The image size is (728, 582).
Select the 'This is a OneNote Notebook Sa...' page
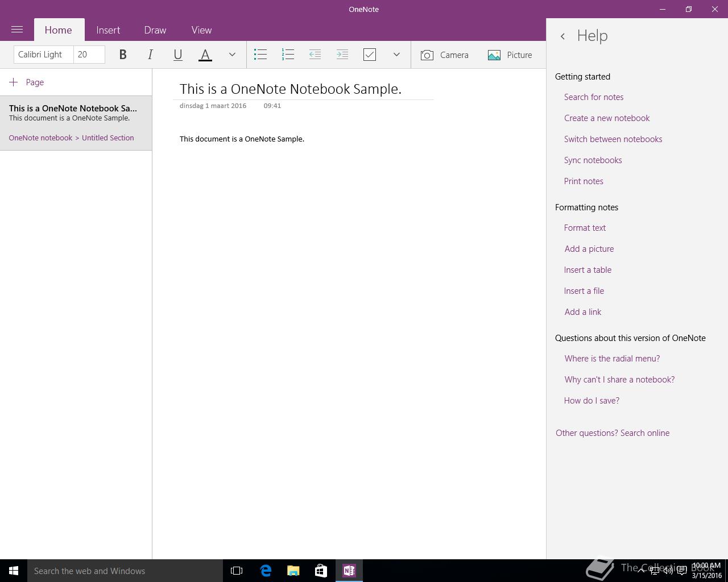point(76,123)
